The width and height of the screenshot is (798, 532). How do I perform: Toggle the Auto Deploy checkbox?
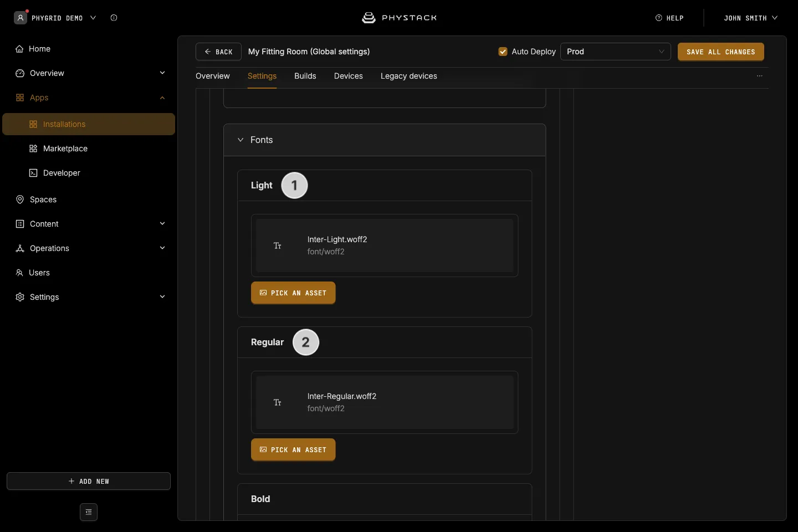503,52
